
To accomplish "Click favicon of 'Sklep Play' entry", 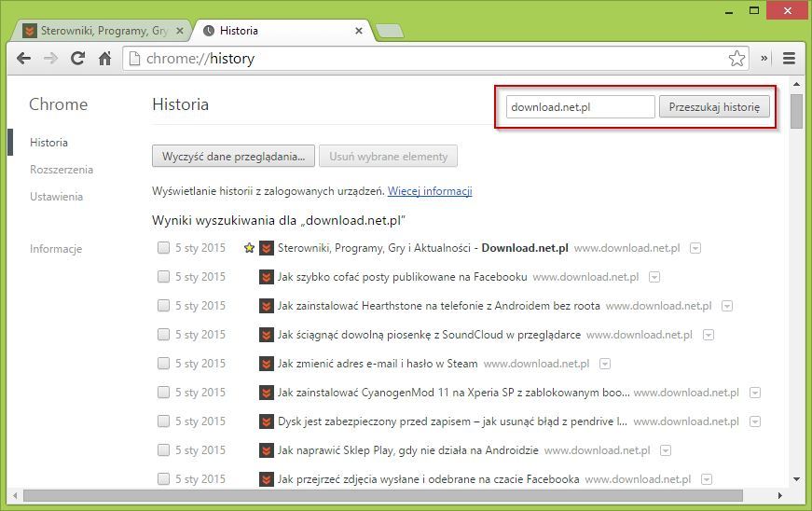I will (267, 450).
